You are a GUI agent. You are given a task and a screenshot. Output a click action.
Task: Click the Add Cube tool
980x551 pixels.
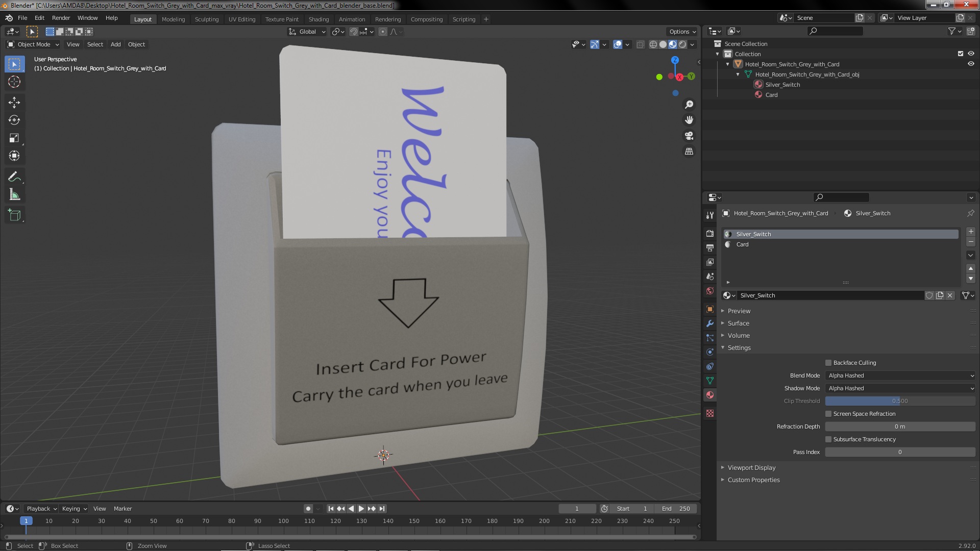[14, 215]
